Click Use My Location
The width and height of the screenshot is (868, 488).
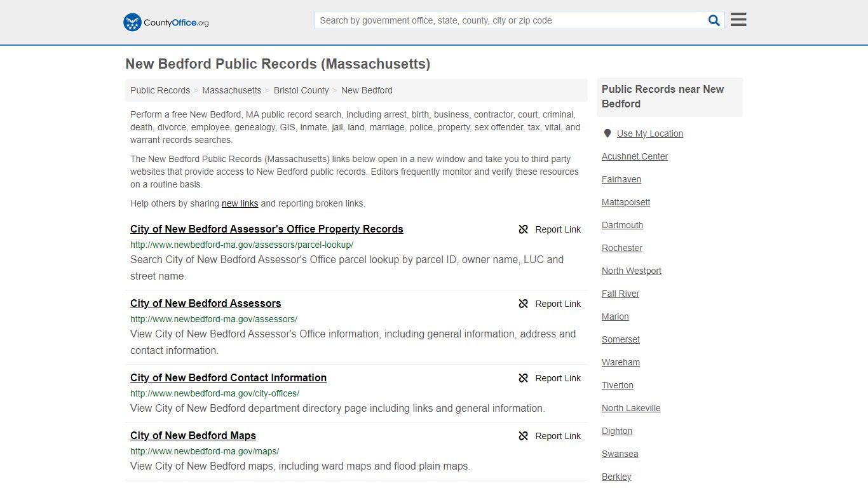pos(650,133)
